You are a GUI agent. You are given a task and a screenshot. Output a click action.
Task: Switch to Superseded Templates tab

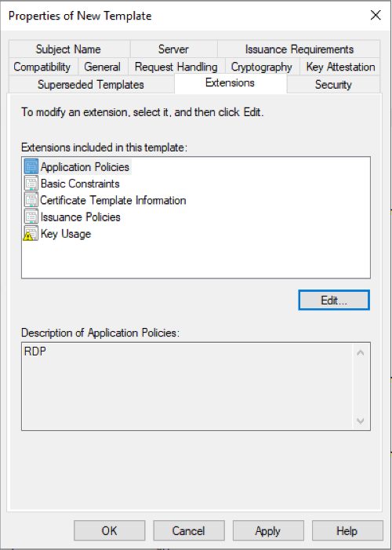tap(91, 85)
